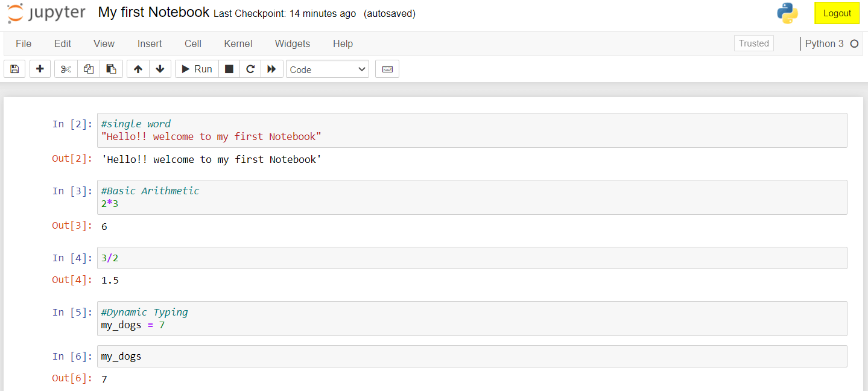Screen dimensions: 868x391
Task: Open the command palette keyboard icon
Action: pyautogui.click(x=387, y=69)
